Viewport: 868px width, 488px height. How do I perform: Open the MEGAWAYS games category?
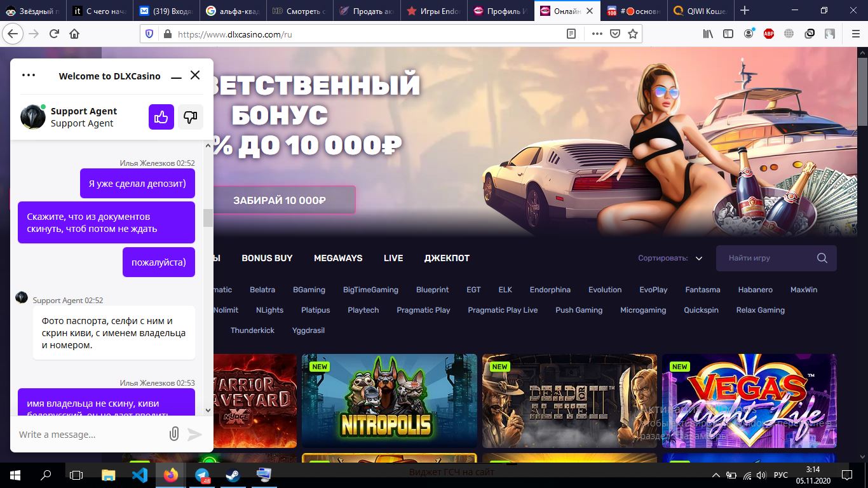pos(338,258)
